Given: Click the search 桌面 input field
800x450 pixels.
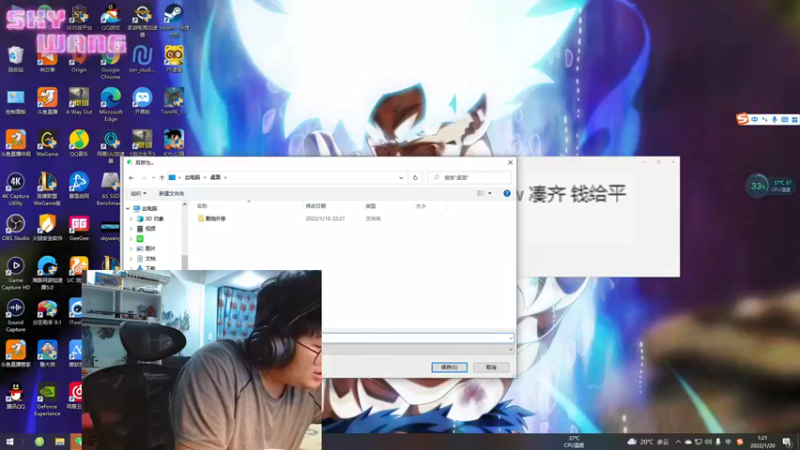Looking at the screenshot, I should (469, 178).
